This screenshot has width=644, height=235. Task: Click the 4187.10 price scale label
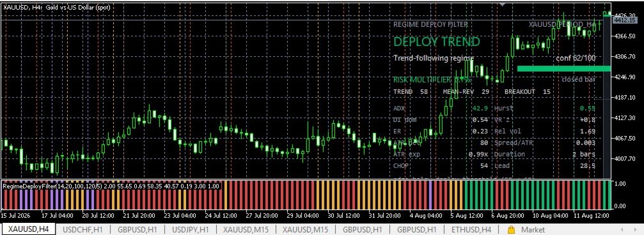tap(623, 98)
